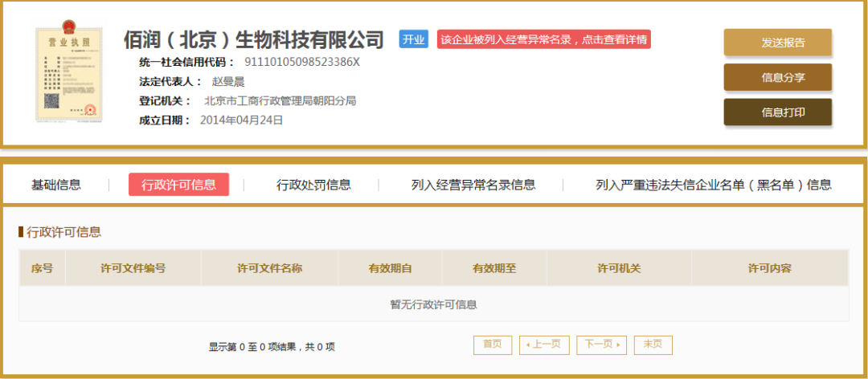Screen dimensions: 868x379
Task: Jump to last page with 末页
Action: 653,344
